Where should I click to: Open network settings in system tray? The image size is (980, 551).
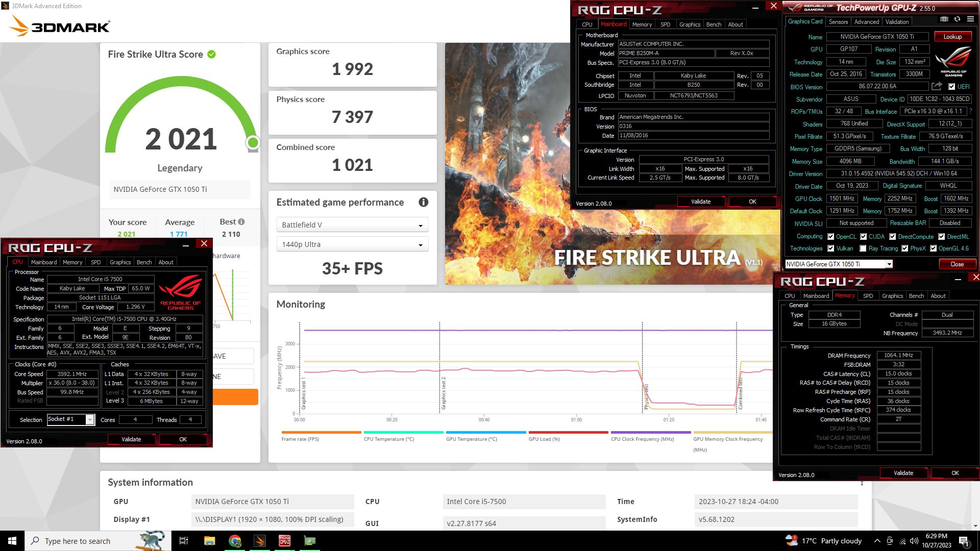(902, 541)
